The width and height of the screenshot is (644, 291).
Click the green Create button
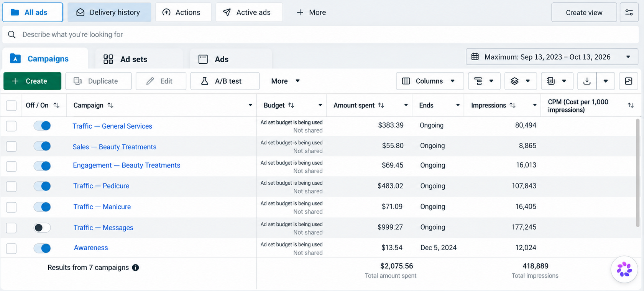click(32, 81)
